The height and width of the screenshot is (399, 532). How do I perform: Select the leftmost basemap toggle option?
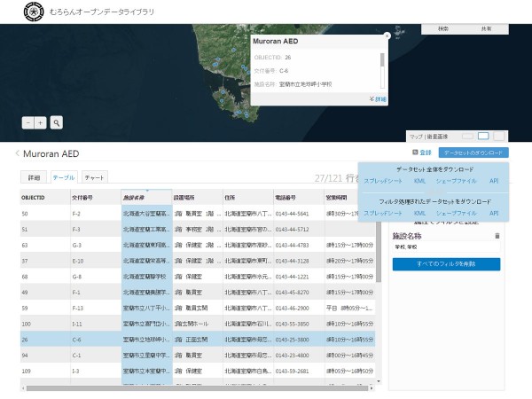click(x=468, y=136)
